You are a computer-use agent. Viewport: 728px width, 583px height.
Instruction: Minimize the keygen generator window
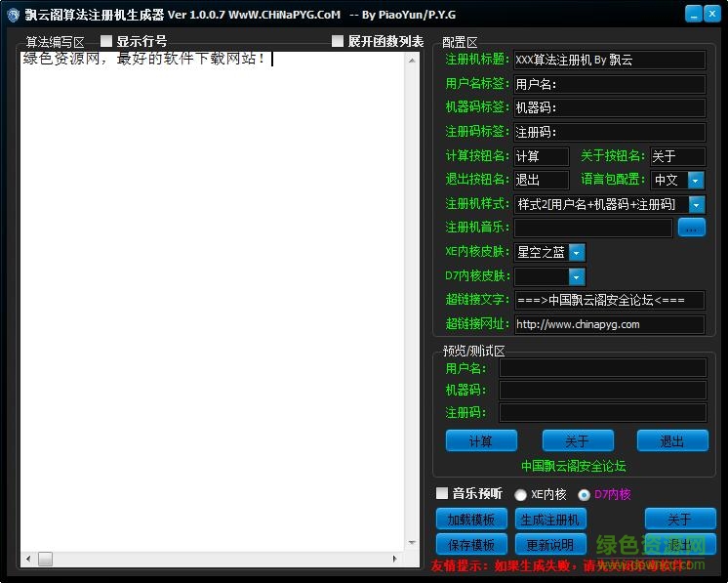tap(693, 15)
